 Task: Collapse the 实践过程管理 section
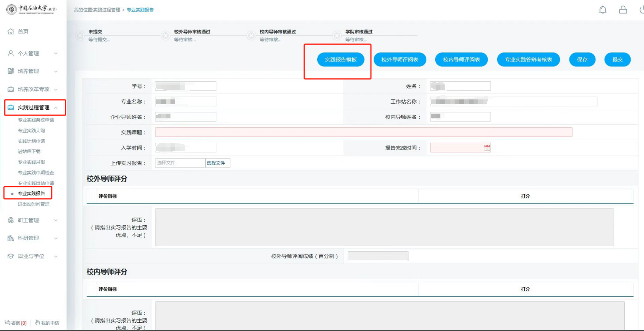click(56, 108)
